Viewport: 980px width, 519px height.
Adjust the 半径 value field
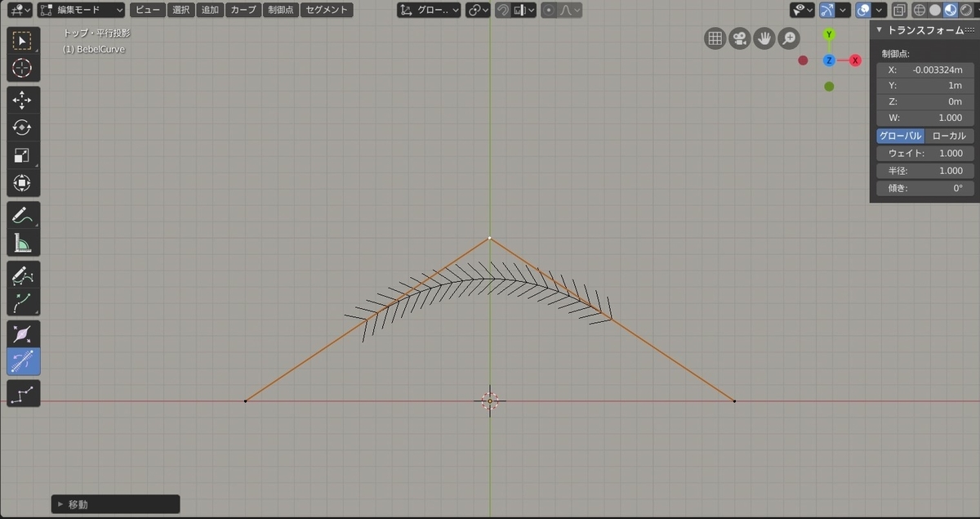click(x=924, y=171)
